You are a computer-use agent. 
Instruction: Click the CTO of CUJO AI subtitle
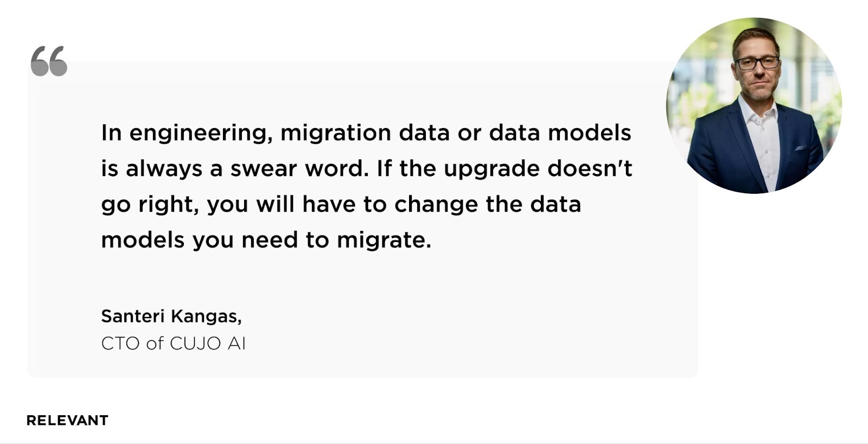pyautogui.click(x=174, y=343)
